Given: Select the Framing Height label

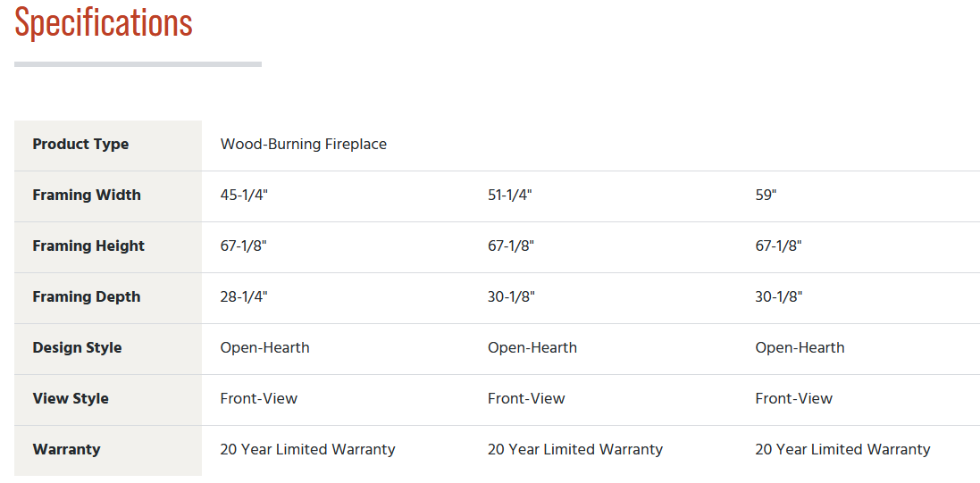Looking at the screenshot, I should 88,246.
